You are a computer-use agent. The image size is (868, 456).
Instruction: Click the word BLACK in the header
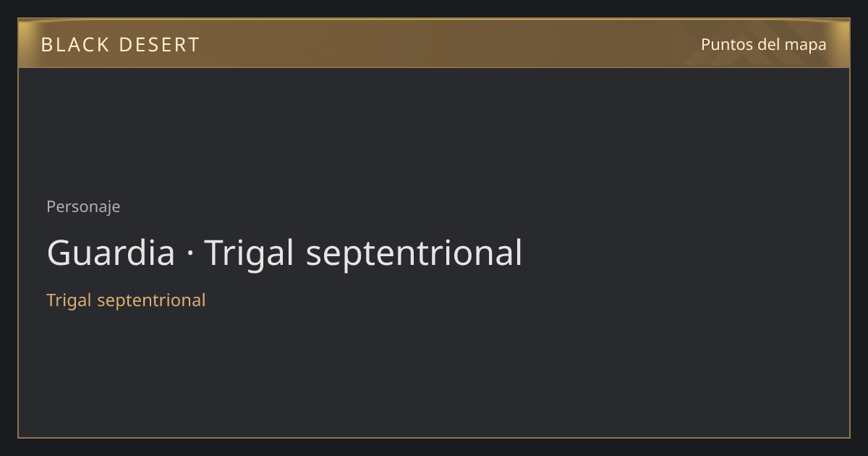pos(75,45)
